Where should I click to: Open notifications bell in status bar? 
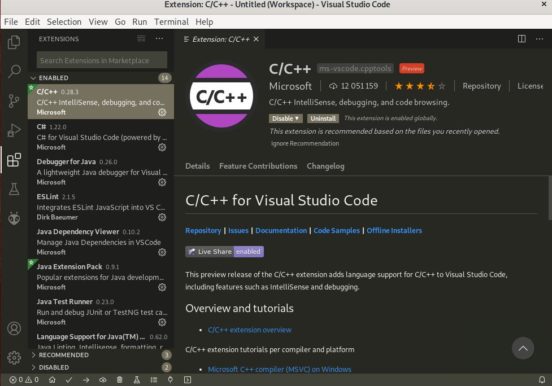(542, 380)
